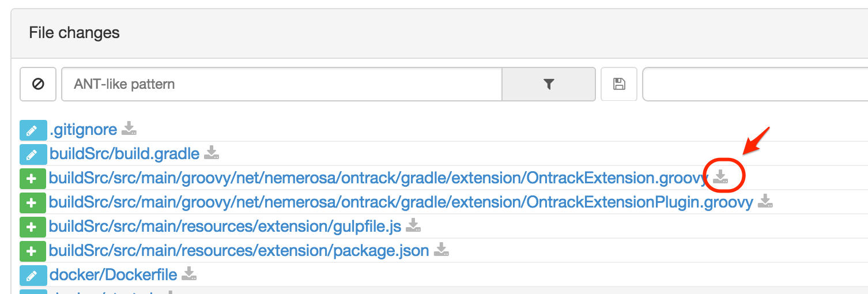Download the OntrackExtension.groovy file diff
The height and width of the screenshot is (294, 868).
click(721, 177)
